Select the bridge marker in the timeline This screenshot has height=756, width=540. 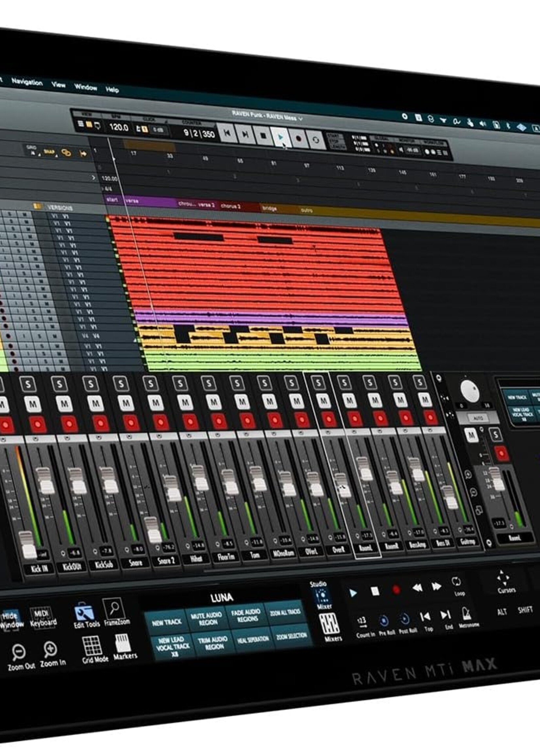pyautogui.click(x=279, y=209)
